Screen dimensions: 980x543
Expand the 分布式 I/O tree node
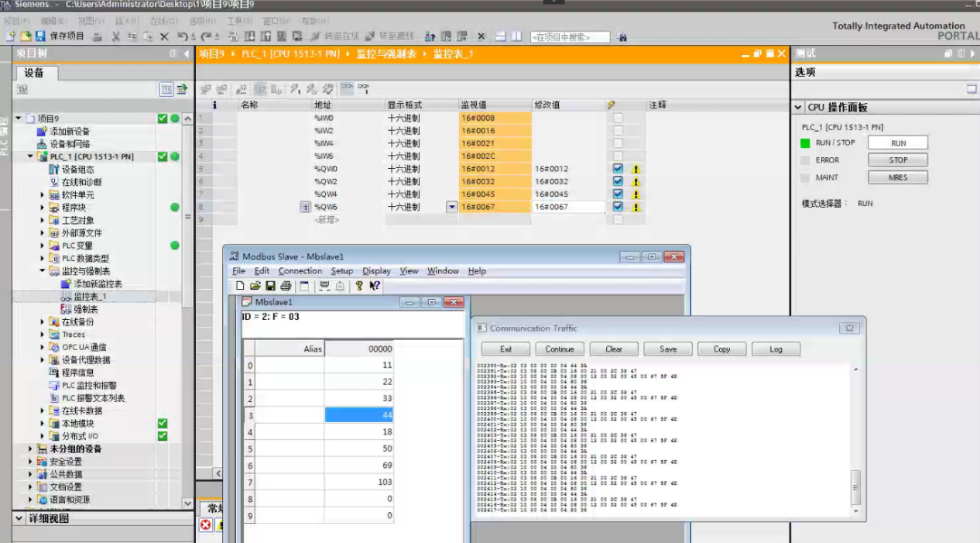click(x=43, y=436)
